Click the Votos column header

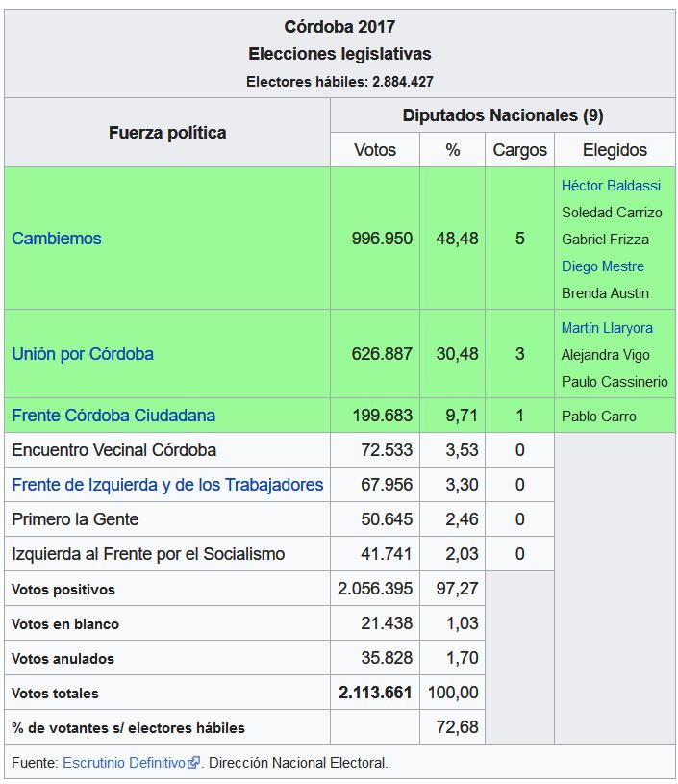point(375,150)
